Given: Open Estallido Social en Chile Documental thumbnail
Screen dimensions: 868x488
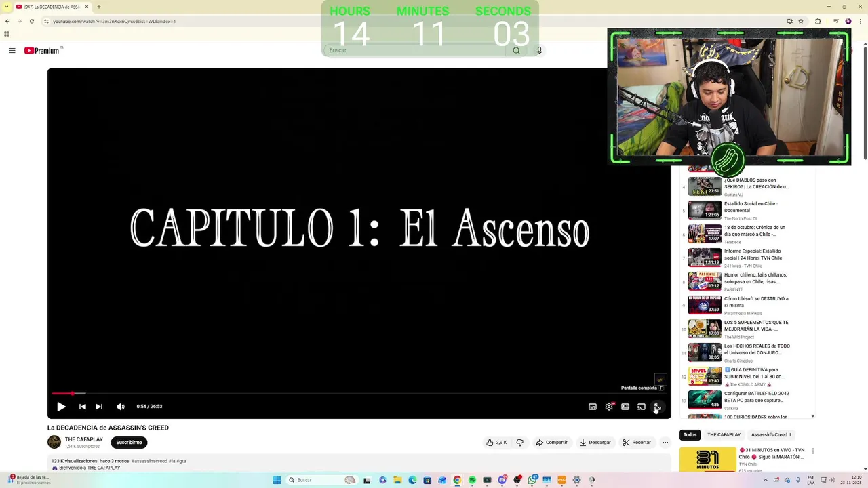Looking at the screenshot, I should click(705, 210).
